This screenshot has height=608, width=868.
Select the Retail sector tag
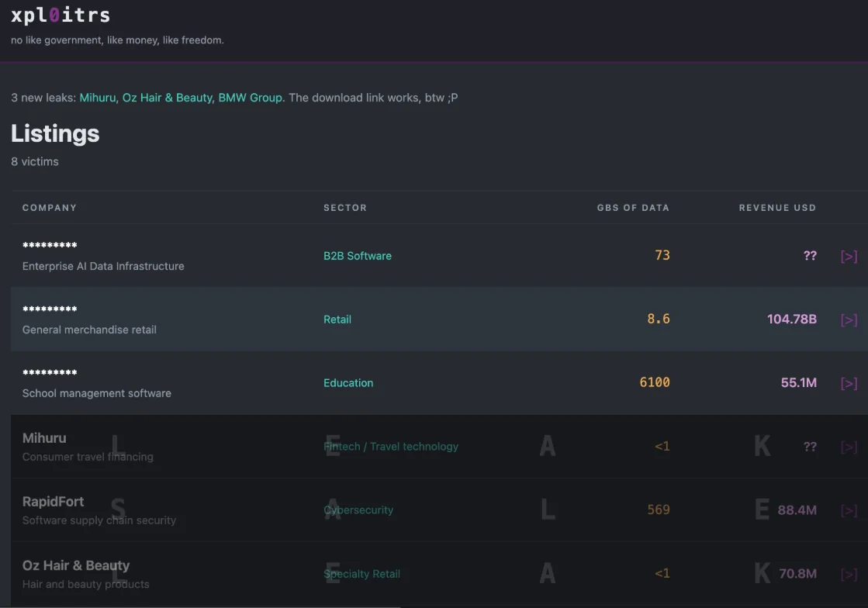coord(337,320)
